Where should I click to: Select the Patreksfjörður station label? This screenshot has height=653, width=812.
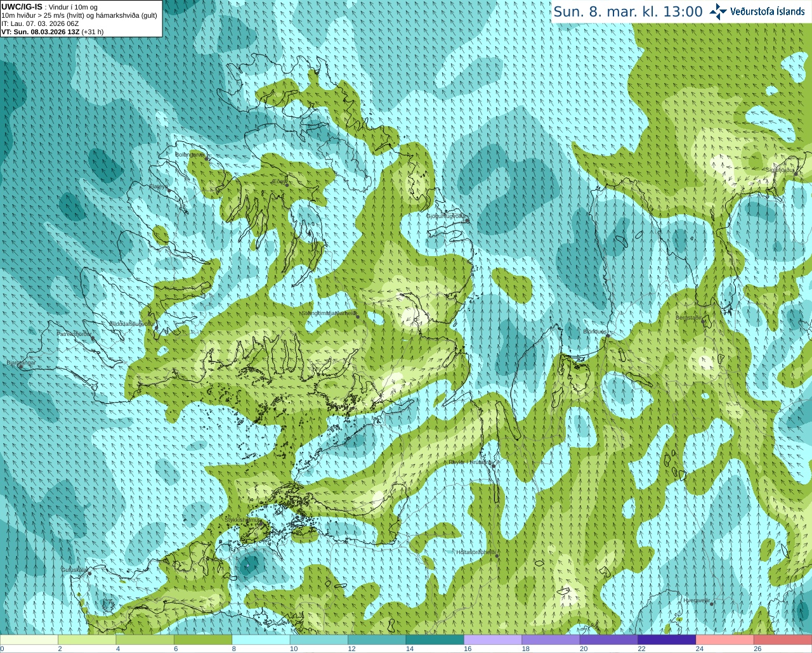point(74,333)
